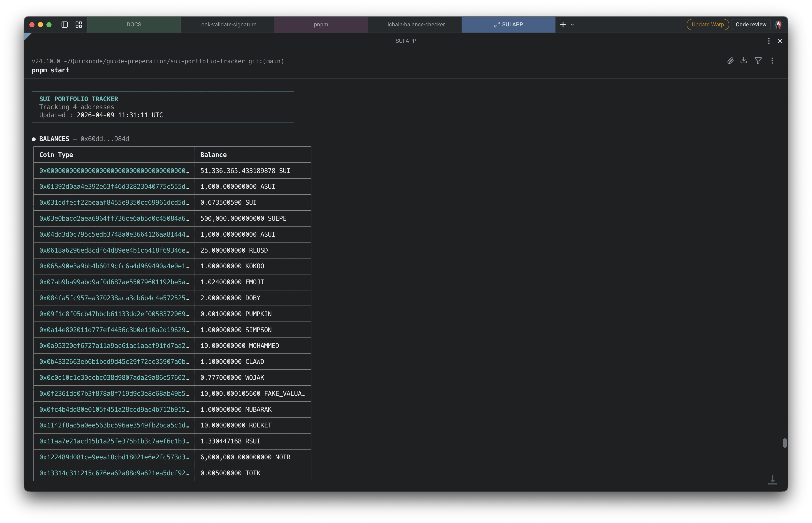The image size is (812, 523).
Task: Click the SUI APP pane title text
Action: [406, 41]
